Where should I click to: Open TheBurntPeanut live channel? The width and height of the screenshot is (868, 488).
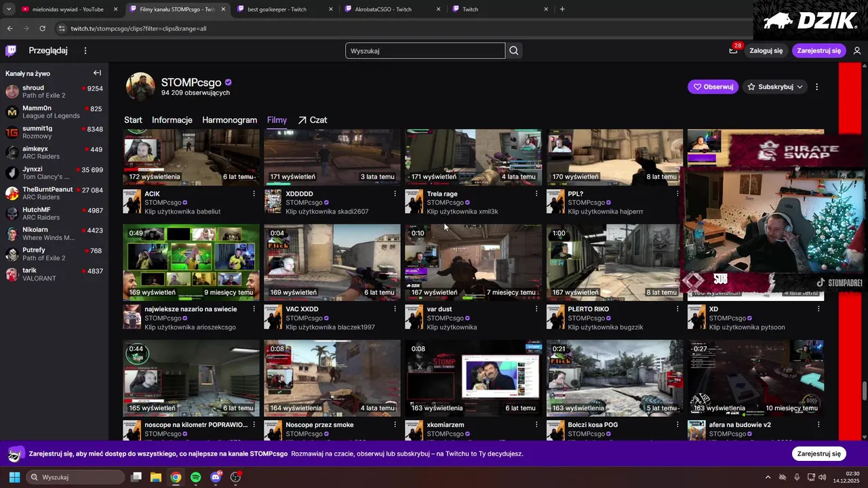[54, 193]
